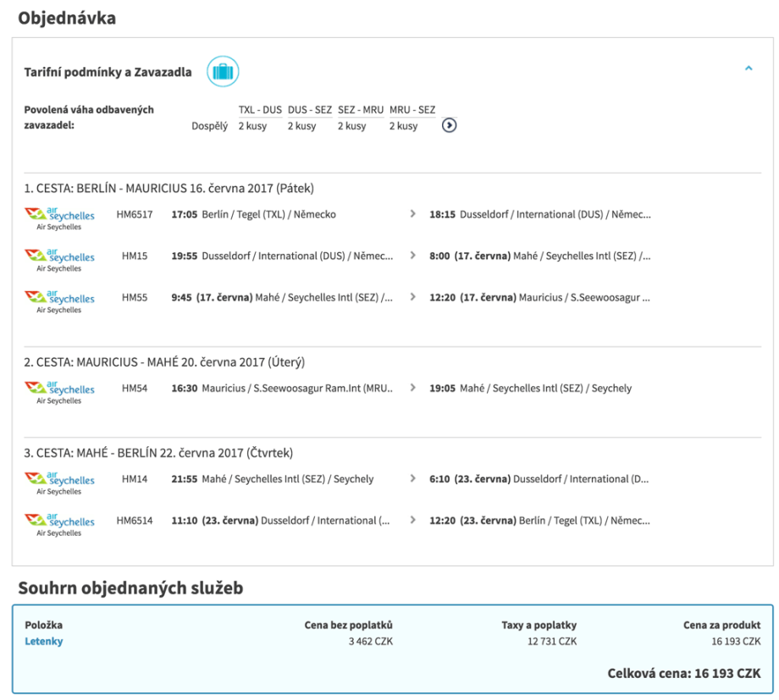This screenshot has width=779, height=700.
Task: Click the Celková cena total price
Action: pyautogui.click(x=683, y=674)
